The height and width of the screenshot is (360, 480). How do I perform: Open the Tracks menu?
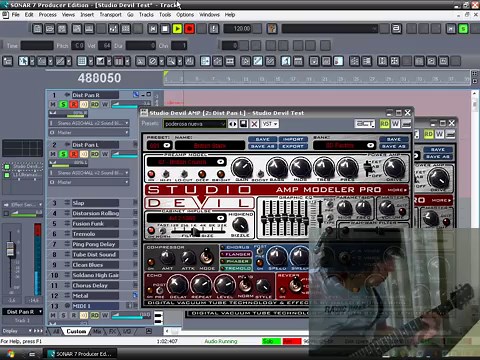point(146,15)
